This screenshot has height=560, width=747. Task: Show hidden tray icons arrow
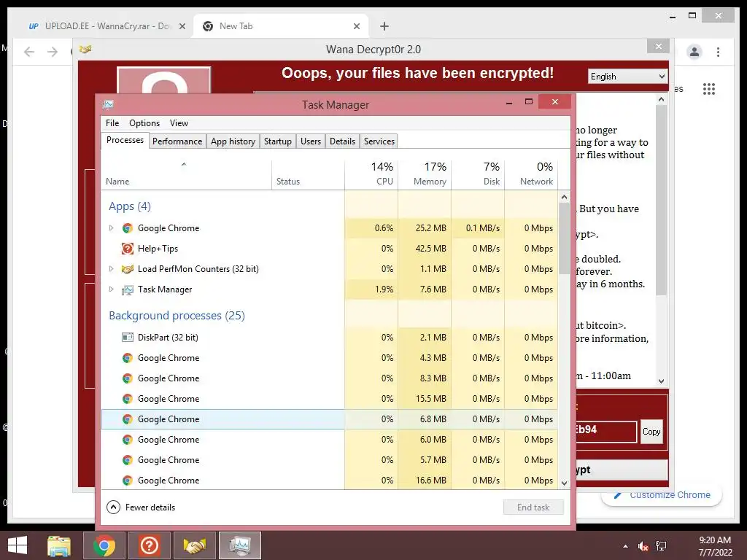pos(625,547)
